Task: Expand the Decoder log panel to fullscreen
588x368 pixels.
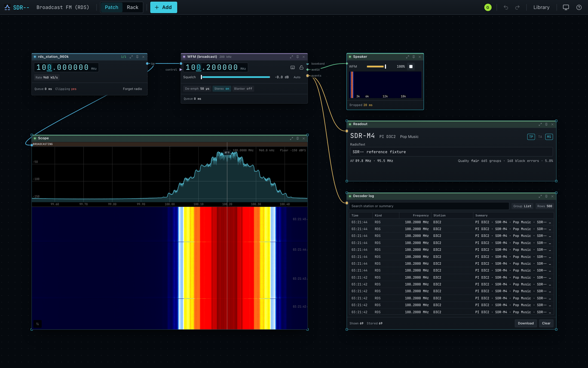Action: (x=540, y=196)
